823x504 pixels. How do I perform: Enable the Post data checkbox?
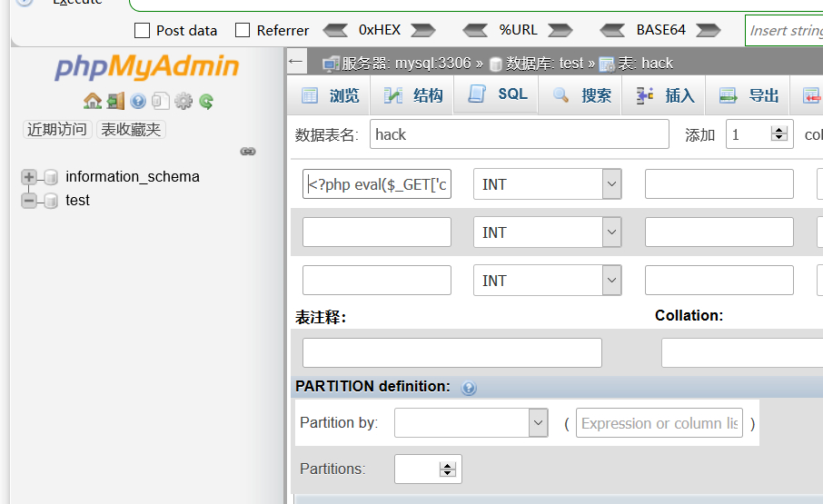(x=142, y=31)
